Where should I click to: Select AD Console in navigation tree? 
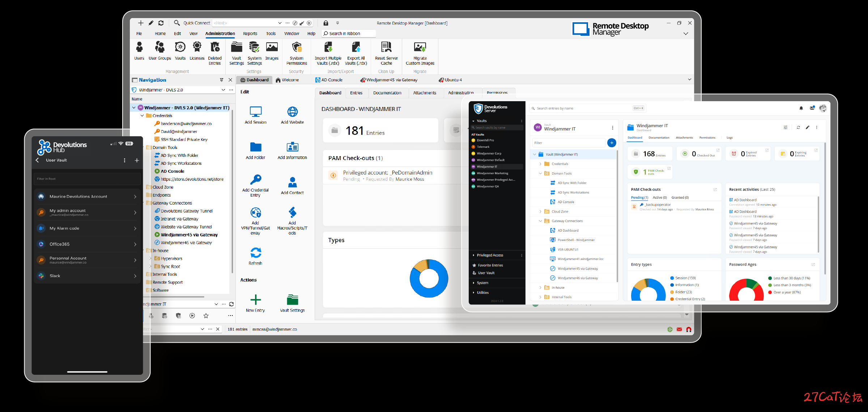173,171
